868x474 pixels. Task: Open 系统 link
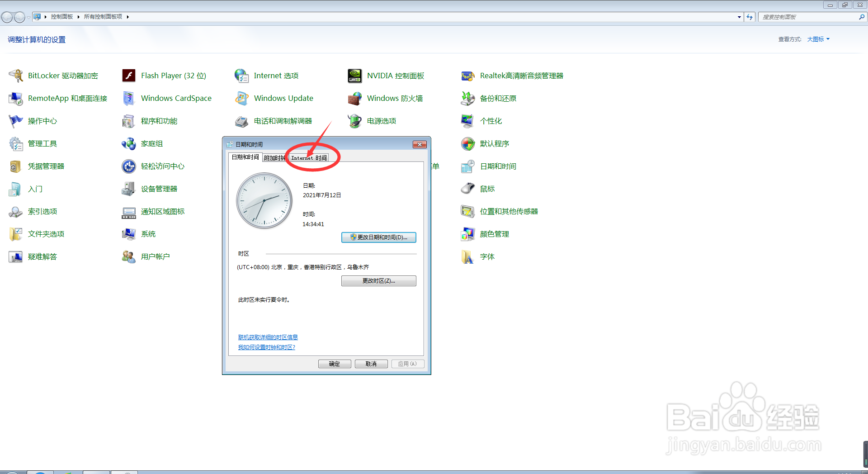[x=148, y=234]
